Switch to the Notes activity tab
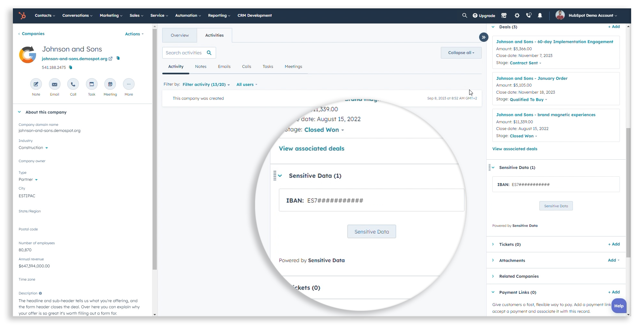 pyautogui.click(x=201, y=67)
